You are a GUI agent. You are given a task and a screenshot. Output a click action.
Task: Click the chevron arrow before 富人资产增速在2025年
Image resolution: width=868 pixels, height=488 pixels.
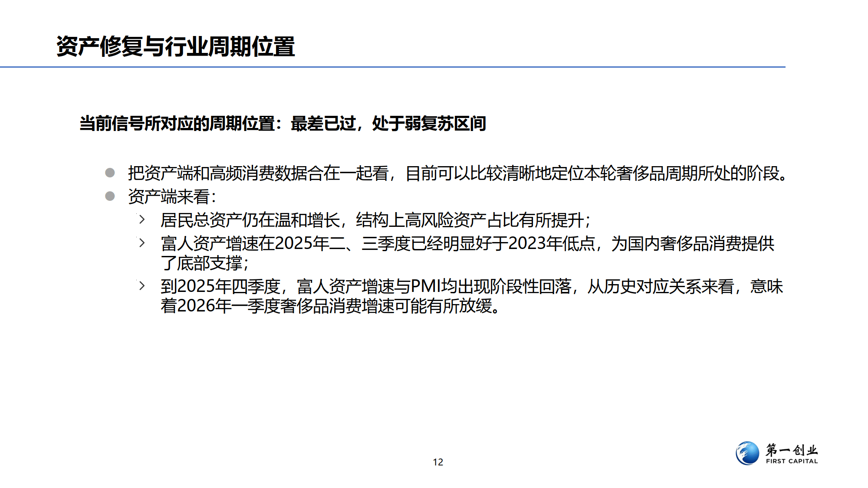pos(142,243)
